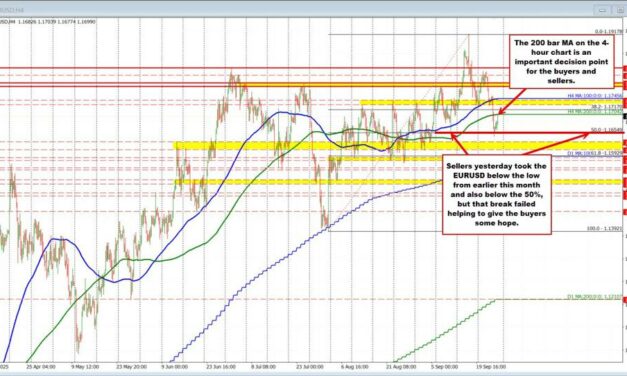Image resolution: width=627 pixels, height=376 pixels.
Task: Click the 9 May 12:00 time axis label
Action: click(85, 366)
